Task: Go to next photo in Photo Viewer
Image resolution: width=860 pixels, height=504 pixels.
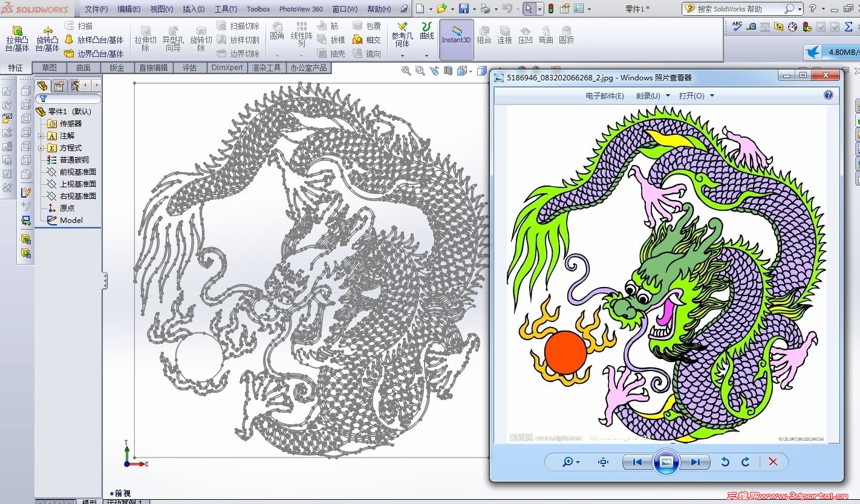Action: [695, 462]
